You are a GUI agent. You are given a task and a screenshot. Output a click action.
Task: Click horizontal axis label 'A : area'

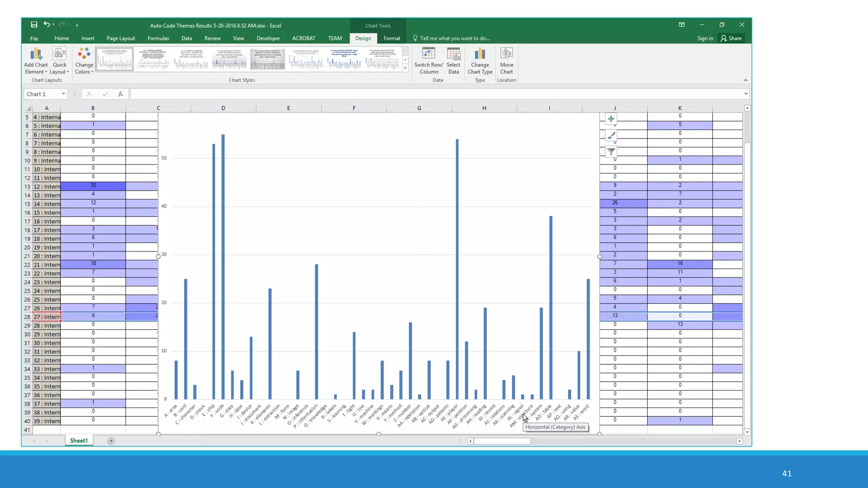pyautogui.click(x=171, y=410)
